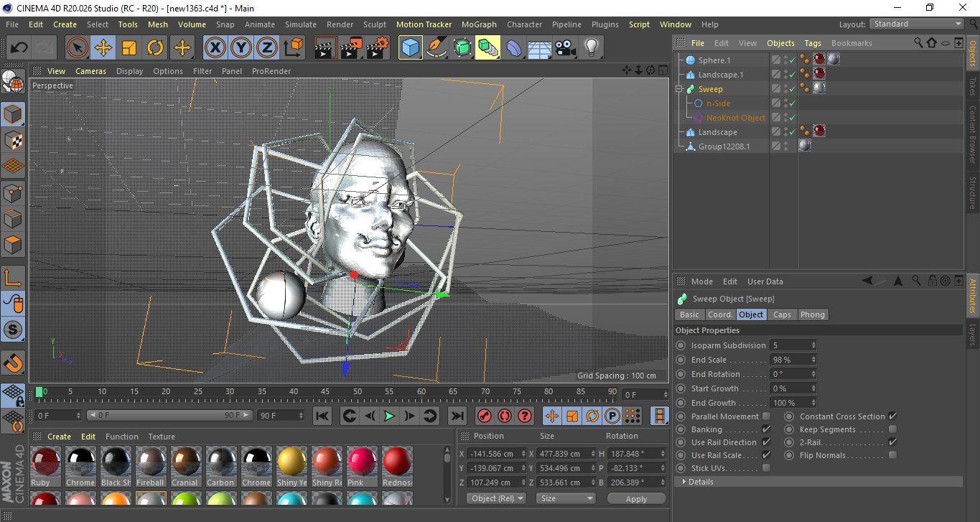The width and height of the screenshot is (980, 522).
Task: Click the Make Editable icon
Action: pyautogui.click(x=14, y=83)
